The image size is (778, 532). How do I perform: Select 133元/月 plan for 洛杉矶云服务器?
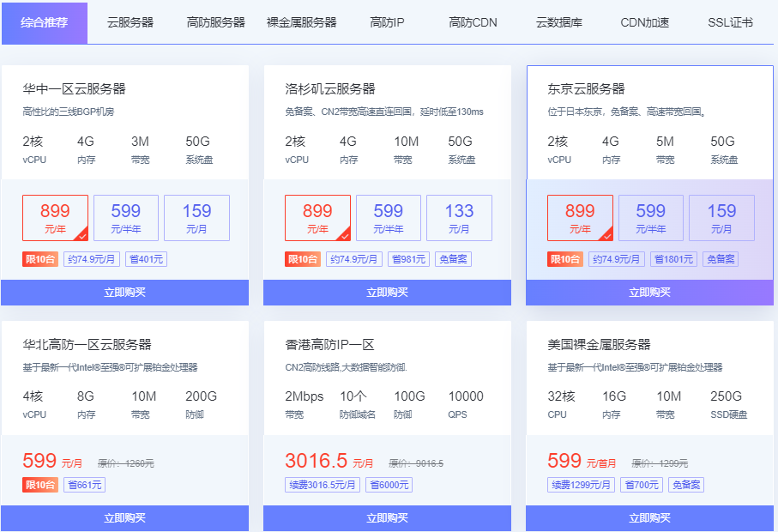[x=460, y=218]
